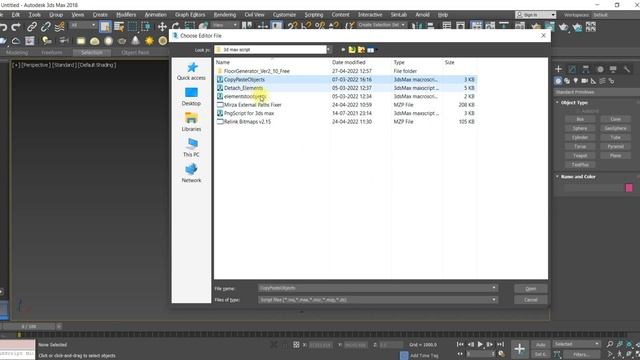640x360 pixels.
Task: Click the Teapot primitive button
Action: pos(580,156)
